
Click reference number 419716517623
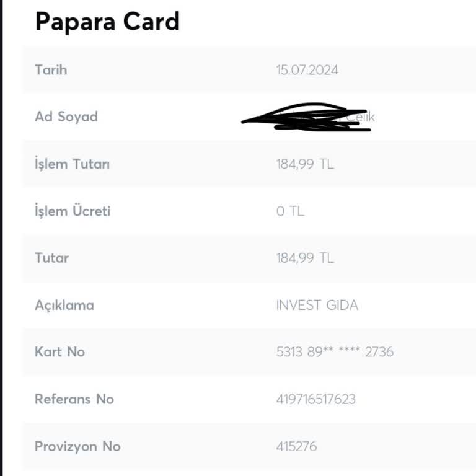click(x=316, y=399)
